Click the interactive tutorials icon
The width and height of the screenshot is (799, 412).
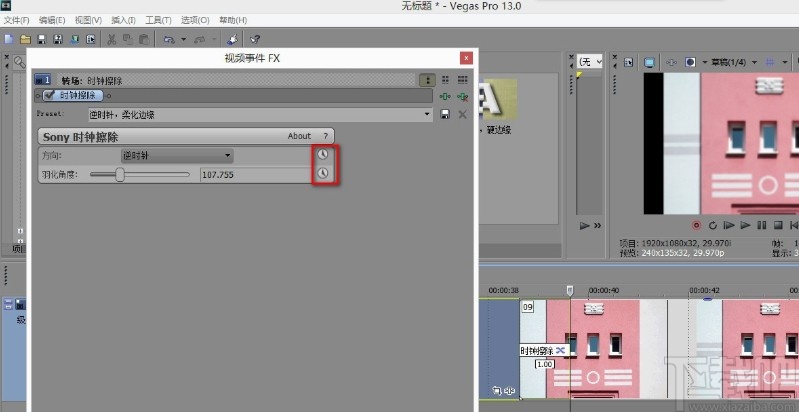(232, 39)
